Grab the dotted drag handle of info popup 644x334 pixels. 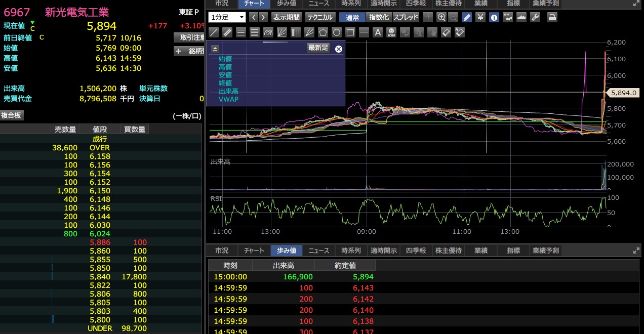click(x=275, y=42)
